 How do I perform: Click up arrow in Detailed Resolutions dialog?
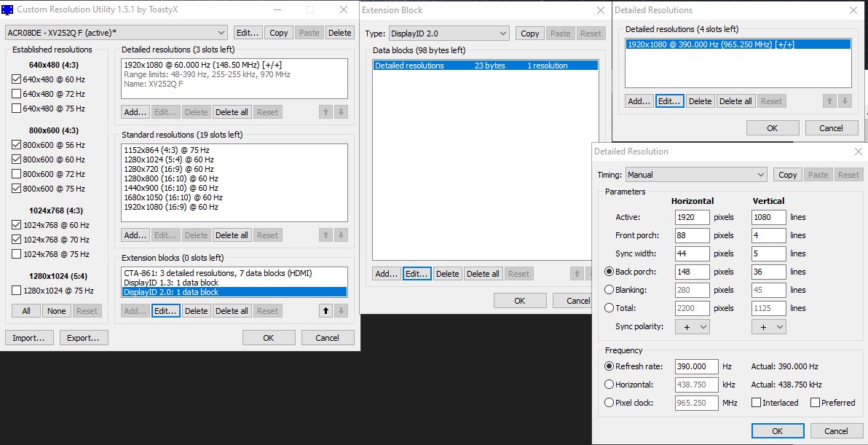830,101
